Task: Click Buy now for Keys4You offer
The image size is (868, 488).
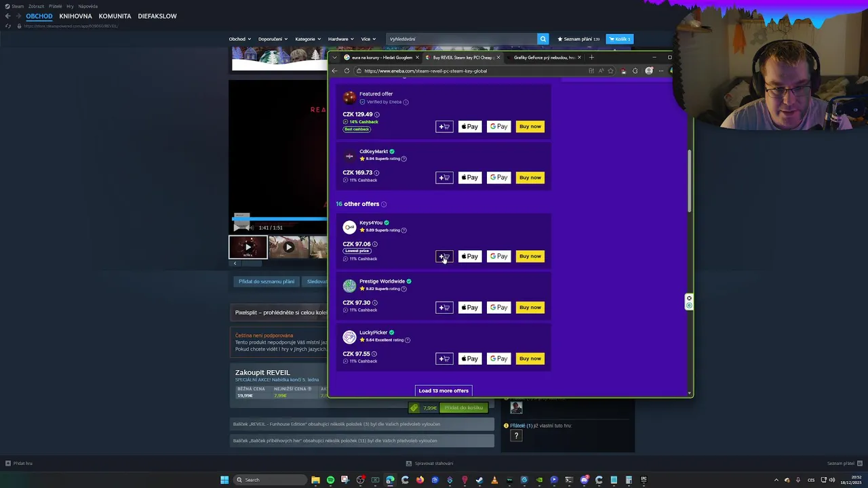Action: point(530,256)
